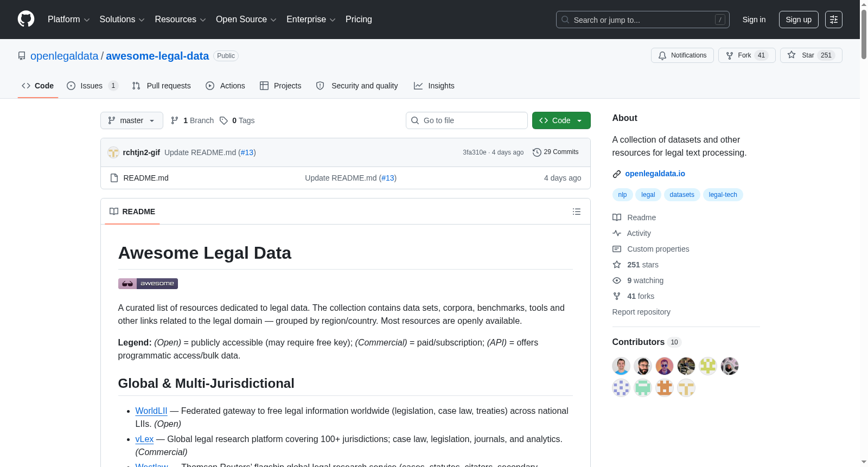Open green identicon contributor avatar, second row

(643, 388)
